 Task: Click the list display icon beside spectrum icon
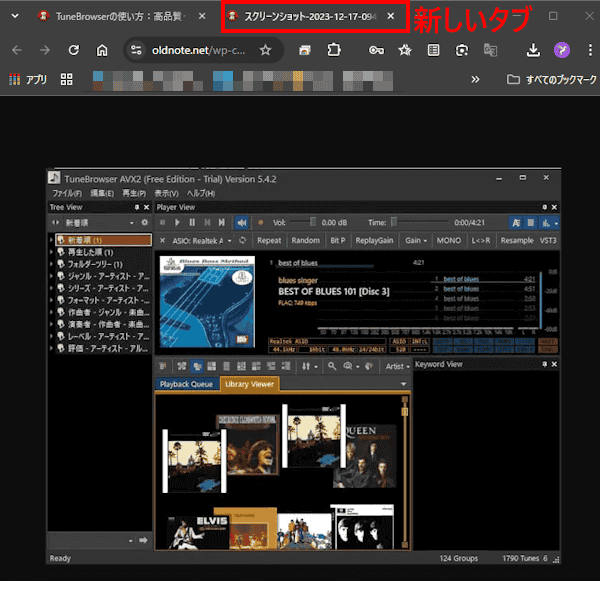(531, 223)
